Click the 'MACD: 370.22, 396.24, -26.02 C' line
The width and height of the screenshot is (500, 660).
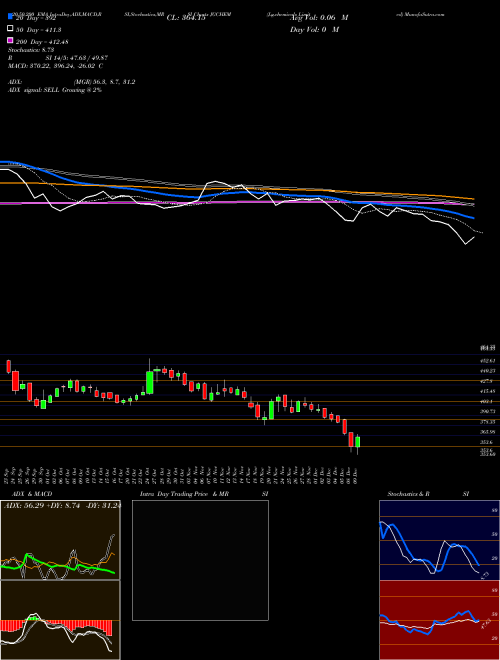click(56, 66)
